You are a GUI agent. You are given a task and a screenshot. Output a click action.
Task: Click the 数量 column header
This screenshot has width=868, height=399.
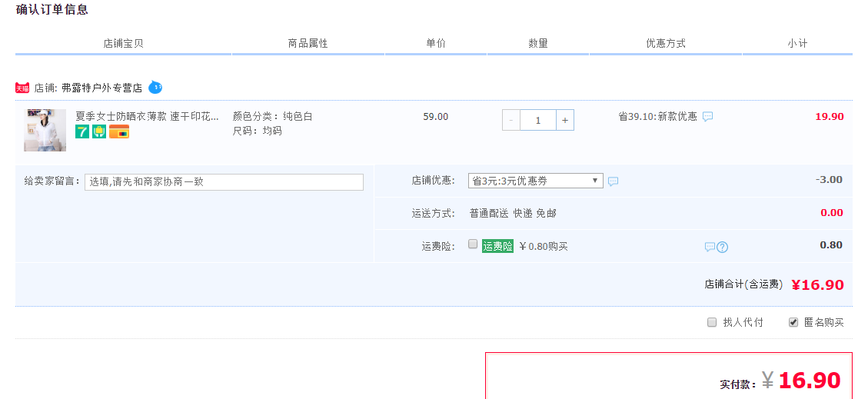point(538,43)
